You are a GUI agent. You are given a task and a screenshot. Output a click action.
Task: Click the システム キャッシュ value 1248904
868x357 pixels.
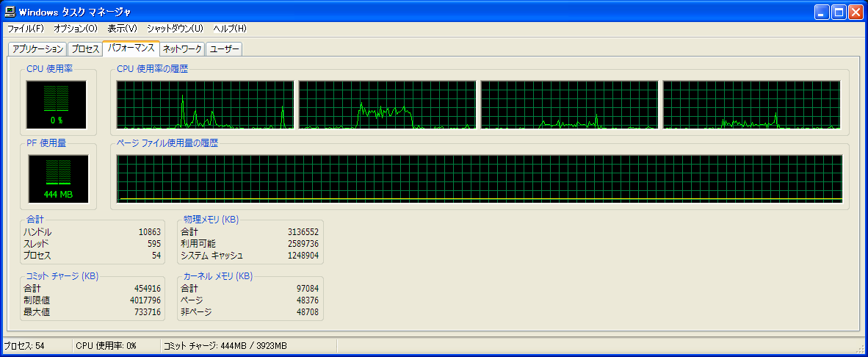click(303, 256)
